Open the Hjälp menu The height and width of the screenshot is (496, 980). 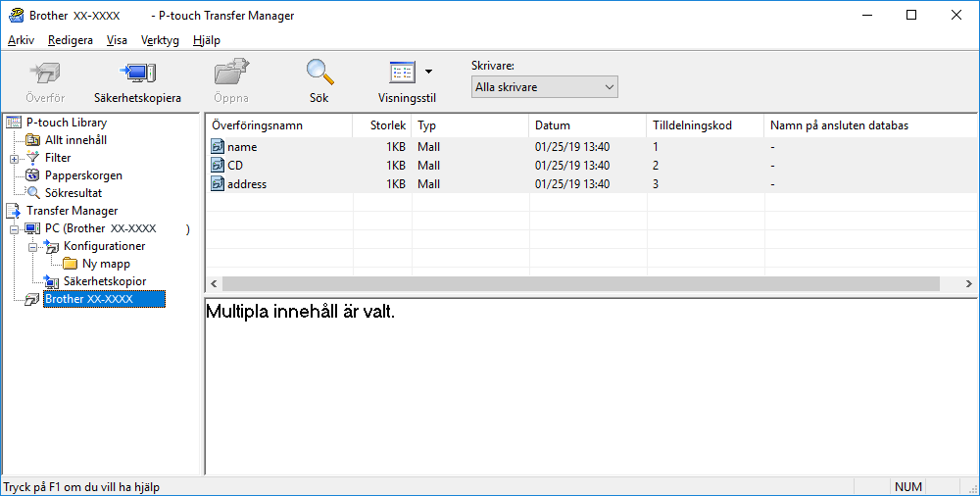206,40
